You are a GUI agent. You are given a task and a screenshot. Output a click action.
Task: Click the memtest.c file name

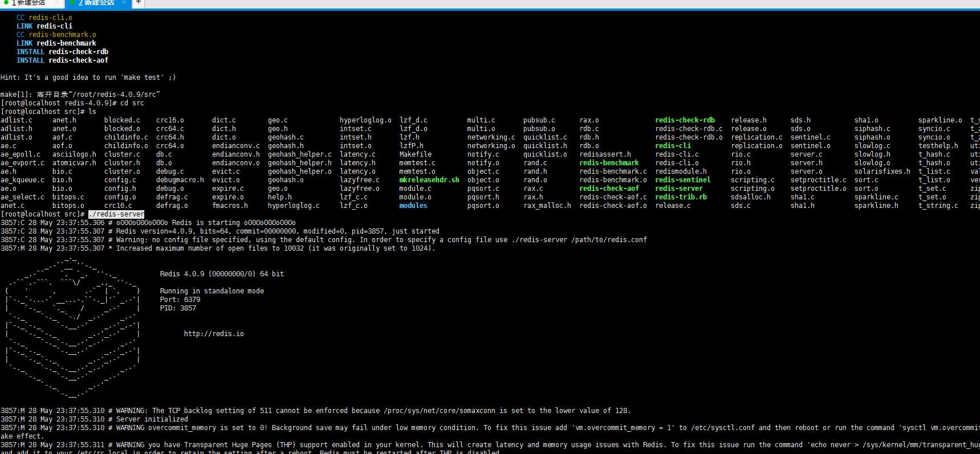point(417,163)
